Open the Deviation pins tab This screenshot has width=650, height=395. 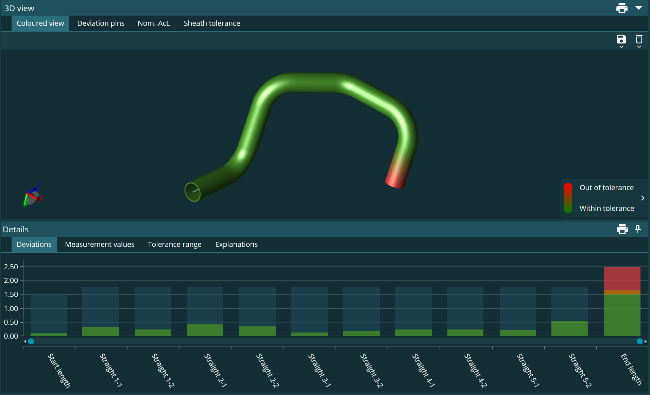click(x=101, y=24)
